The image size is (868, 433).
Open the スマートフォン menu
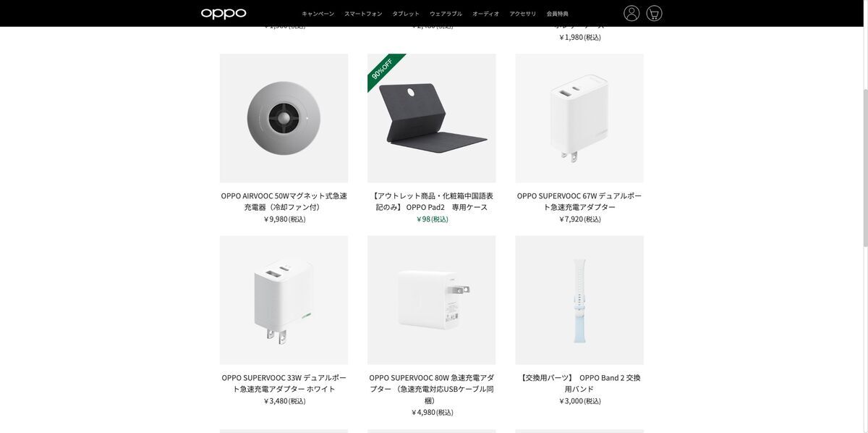pyautogui.click(x=363, y=14)
